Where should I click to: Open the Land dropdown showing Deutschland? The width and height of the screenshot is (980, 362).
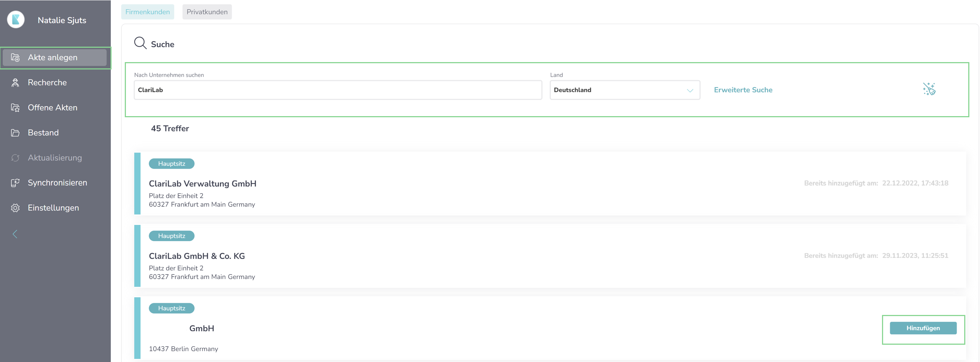pyautogui.click(x=625, y=90)
